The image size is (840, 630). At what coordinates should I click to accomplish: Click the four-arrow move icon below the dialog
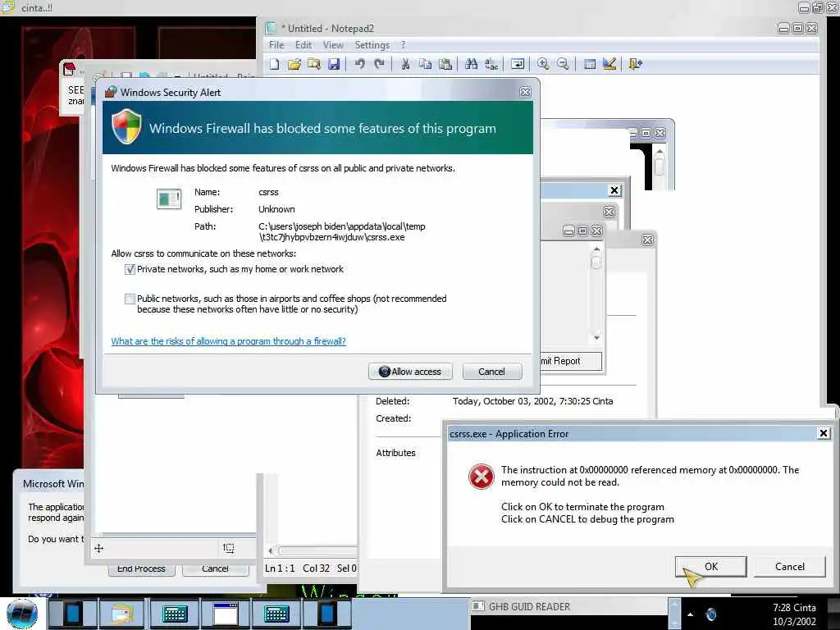(x=99, y=548)
